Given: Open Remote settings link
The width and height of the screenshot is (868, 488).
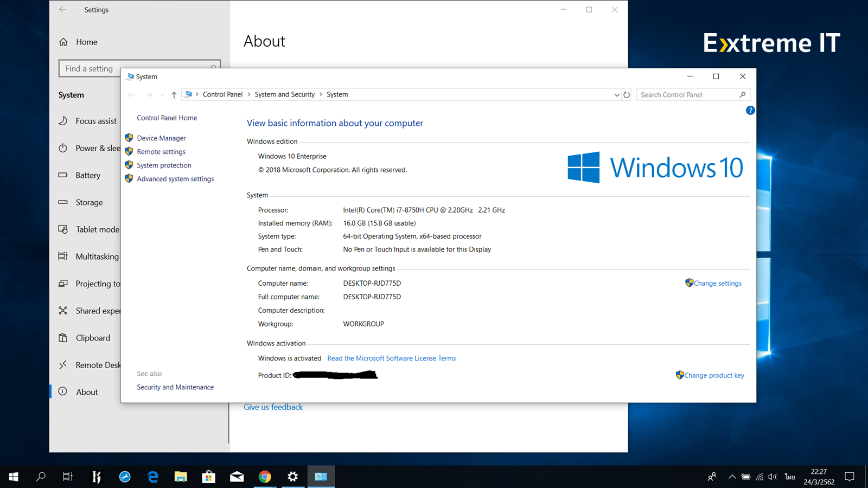Looking at the screenshot, I should pos(161,152).
